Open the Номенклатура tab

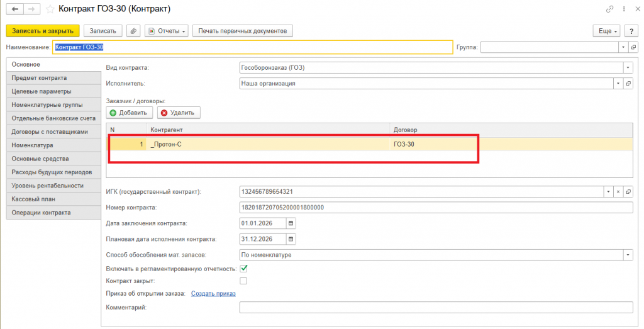pos(53,145)
